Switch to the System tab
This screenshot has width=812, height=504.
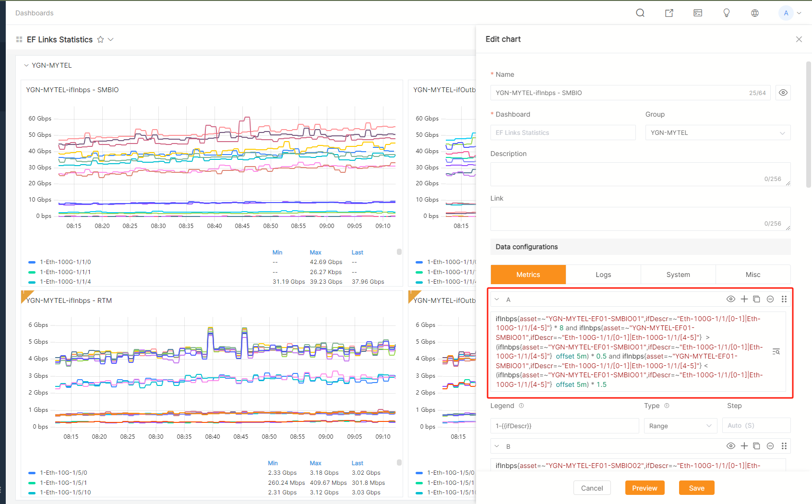pos(678,275)
